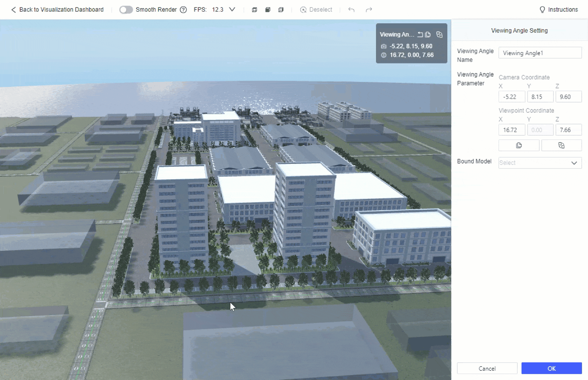The image size is (588, 380).
Task: Focus the Camera Coordinate Y field
Action: point(540,97)
